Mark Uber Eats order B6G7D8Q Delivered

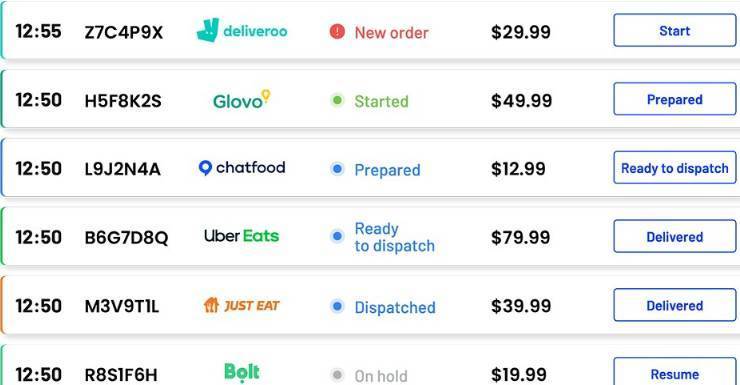[674, 236]
